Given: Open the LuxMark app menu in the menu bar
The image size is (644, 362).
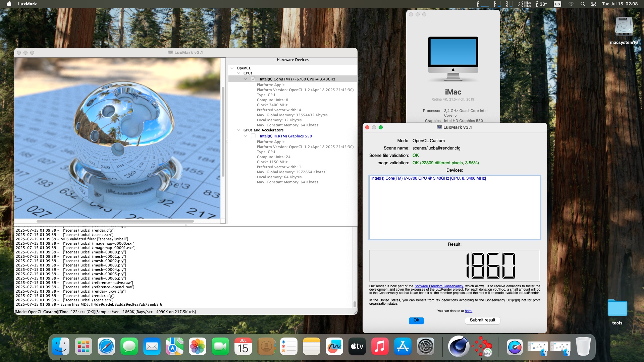Looking at the screenshot, I should pyautogui.click(x=28, y=4).
